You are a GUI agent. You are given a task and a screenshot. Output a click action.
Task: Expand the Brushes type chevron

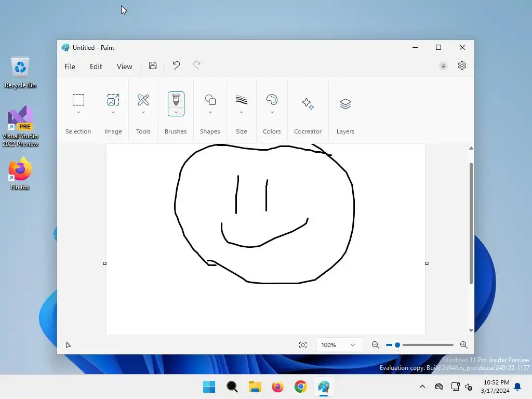coord(176,112)
